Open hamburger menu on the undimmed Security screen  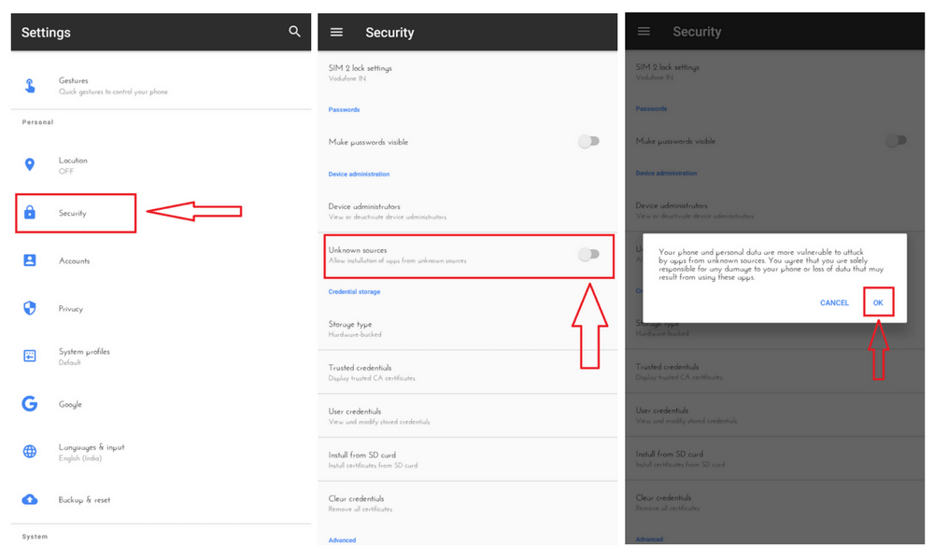337,32
